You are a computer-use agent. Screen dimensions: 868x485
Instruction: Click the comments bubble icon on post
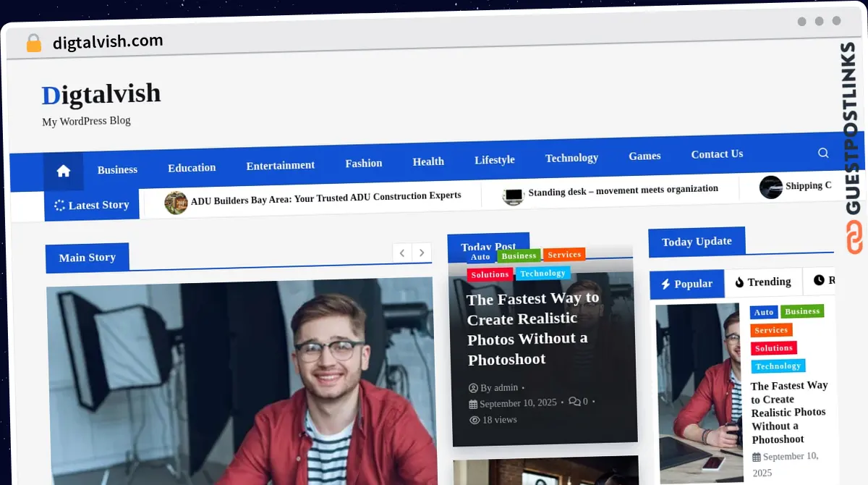point(574,401)
